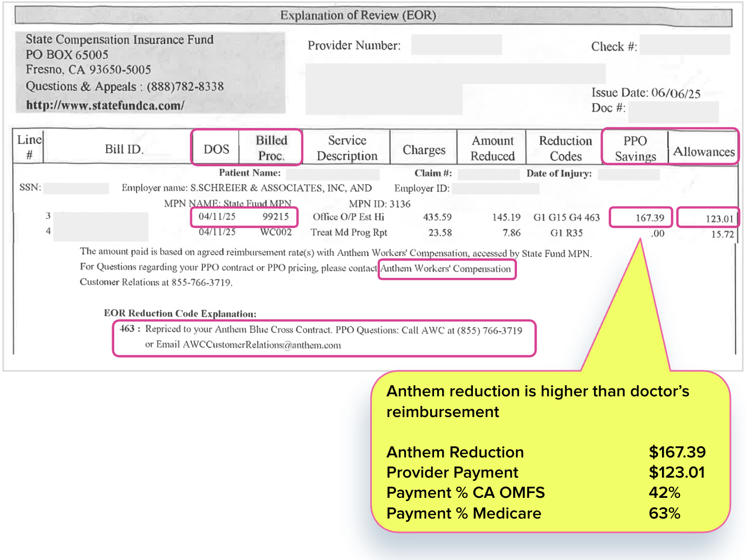Click the 'Date of Injury:' label
Screen dimensions: 747x560
tap(559, 174)
